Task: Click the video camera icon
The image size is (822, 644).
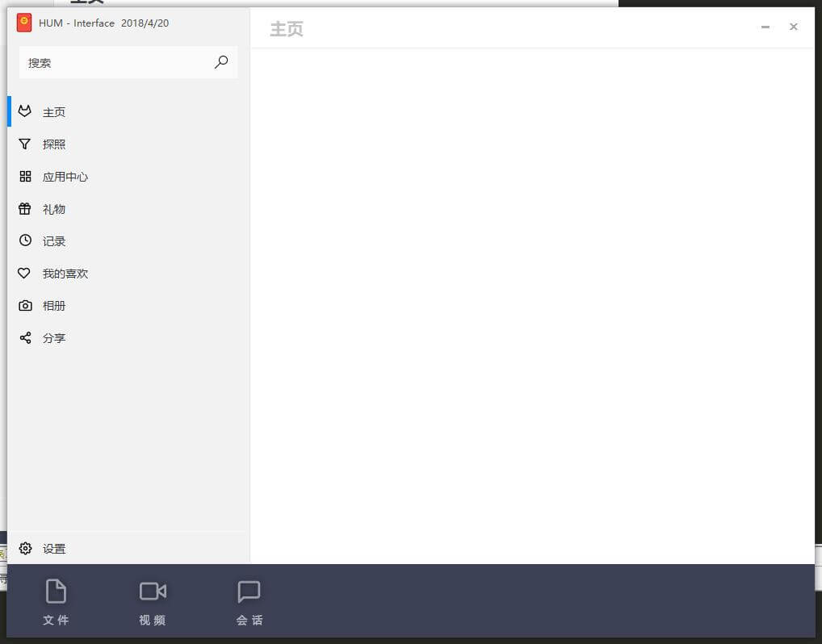Action: [153, 592]
